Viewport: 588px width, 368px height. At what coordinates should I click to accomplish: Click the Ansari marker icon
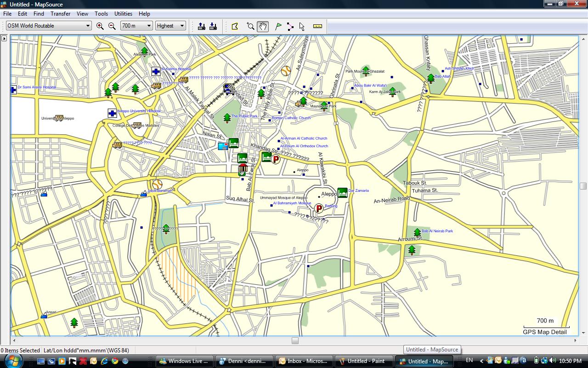click(x=44, y=316)
